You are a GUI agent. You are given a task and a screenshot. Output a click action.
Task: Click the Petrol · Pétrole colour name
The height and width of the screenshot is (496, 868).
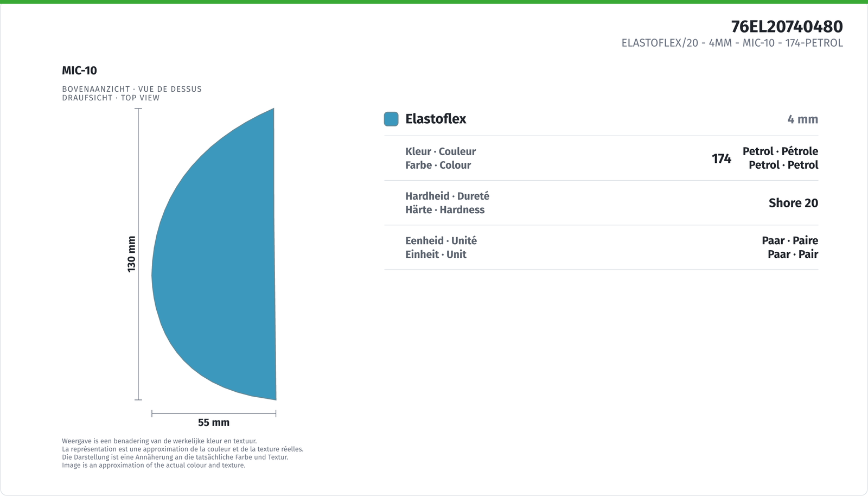[x=780, y=151]
